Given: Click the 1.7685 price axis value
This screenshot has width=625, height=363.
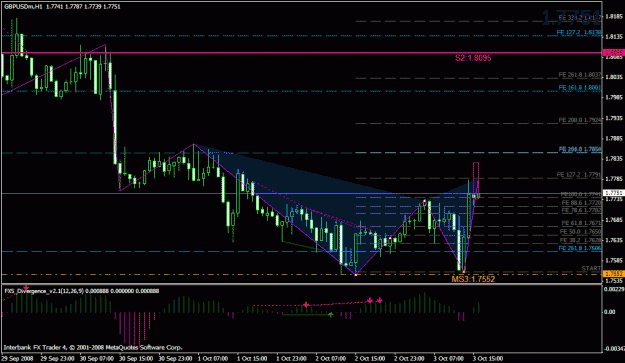Looking at the screenshot, I should 615,220.
